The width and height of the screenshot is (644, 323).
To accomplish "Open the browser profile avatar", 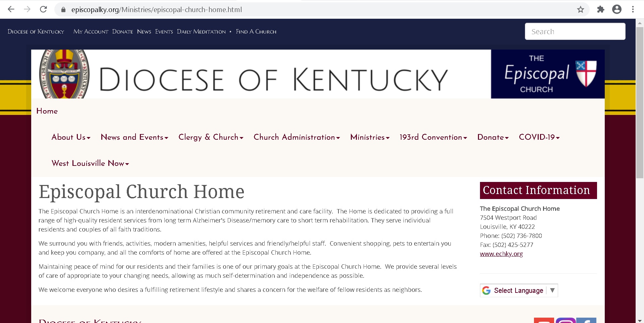I will (x=617, y=9).
